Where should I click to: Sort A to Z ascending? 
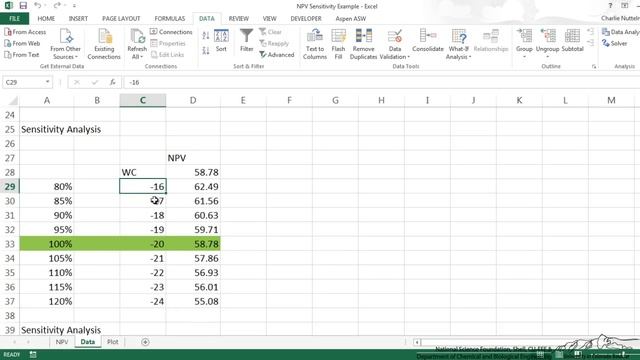pos(206,36)
